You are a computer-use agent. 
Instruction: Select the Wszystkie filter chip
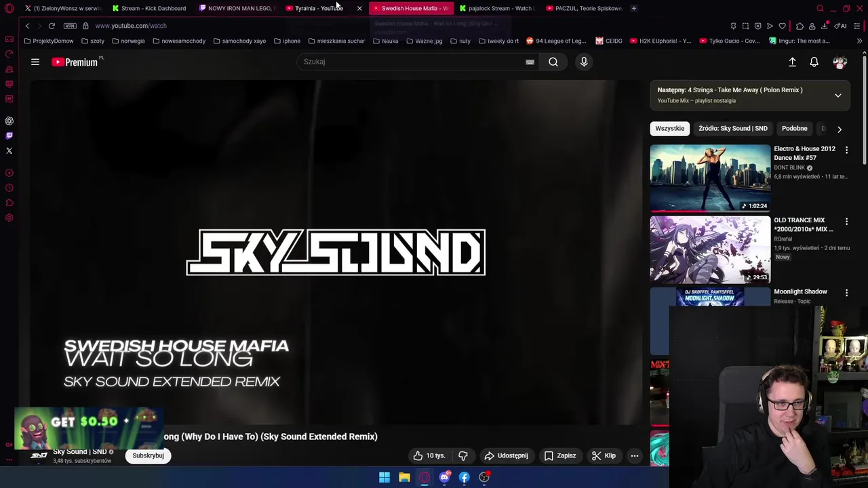pyautogui.click(x=669, y=129)
